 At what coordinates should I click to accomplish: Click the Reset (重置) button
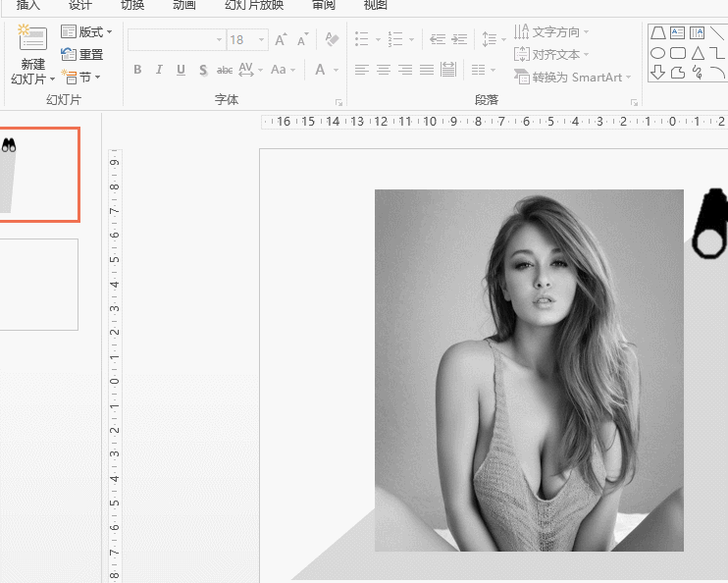(82, 55)
